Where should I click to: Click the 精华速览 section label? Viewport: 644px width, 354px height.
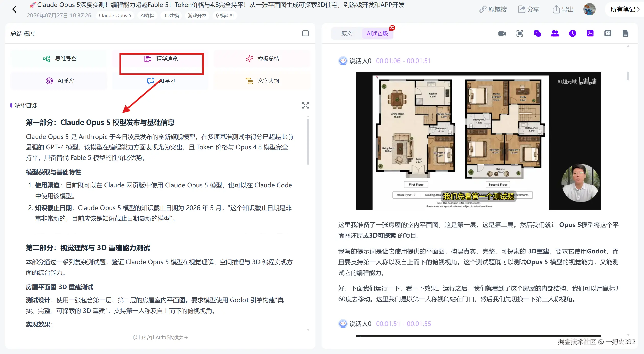26,105
